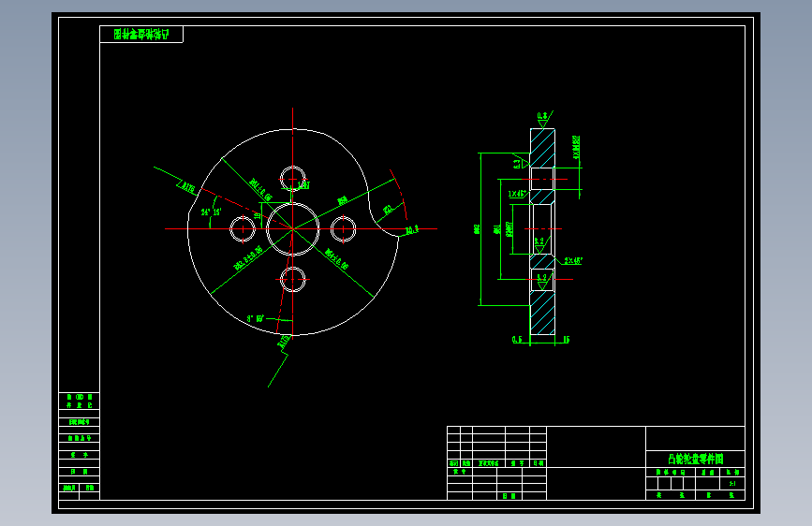Pick the 19 linear dimension beside the center bore
Image resolution: width=812 pixels, height=526 pixels.
click(x=257, y=215)
